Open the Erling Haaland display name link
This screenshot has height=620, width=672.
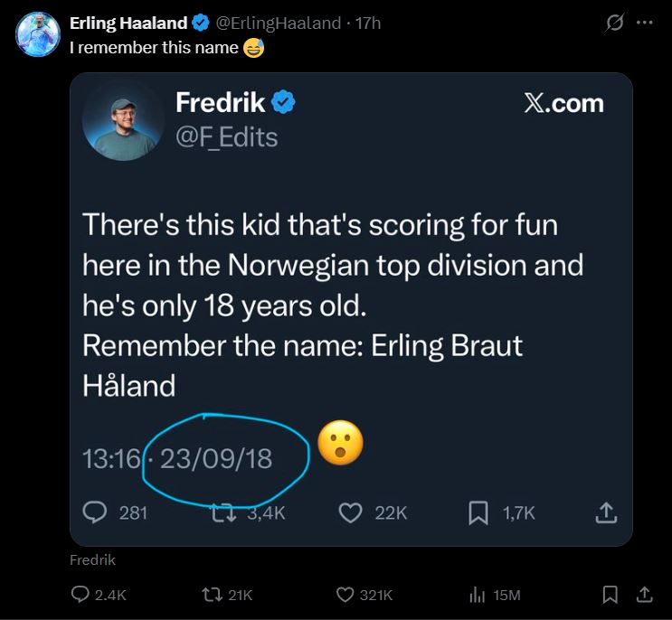tap(128, 23)
